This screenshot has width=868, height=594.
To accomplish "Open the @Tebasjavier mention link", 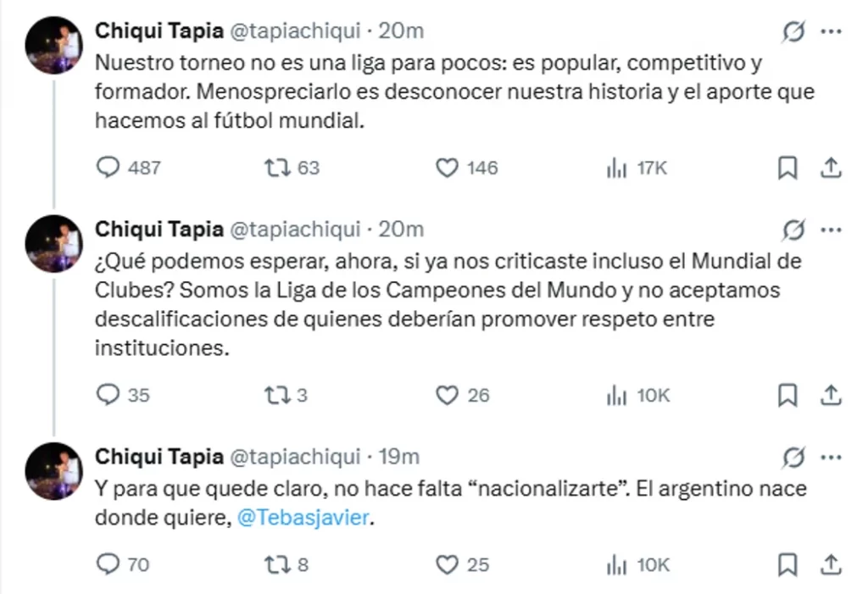I will point(301,518).
